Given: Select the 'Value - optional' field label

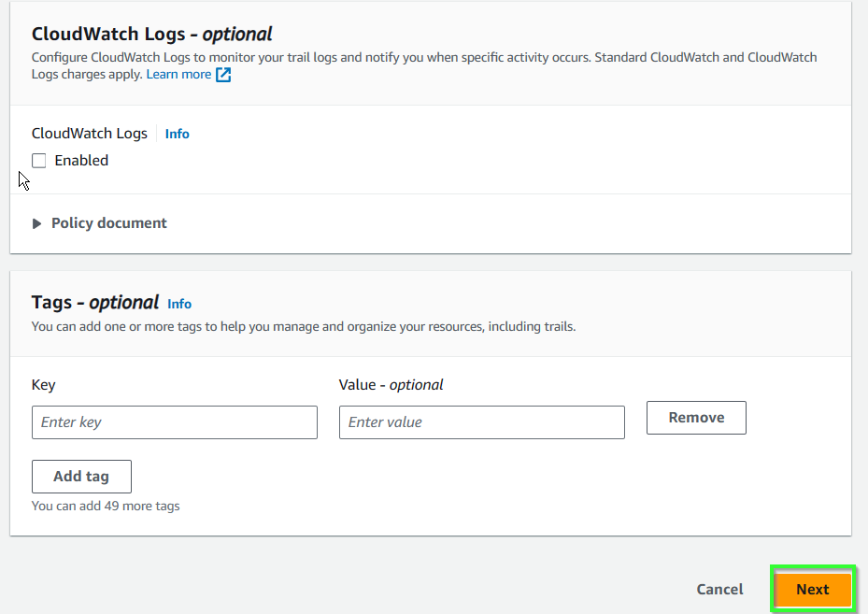Looking at the screenshot, I should [x=391, y=385].
